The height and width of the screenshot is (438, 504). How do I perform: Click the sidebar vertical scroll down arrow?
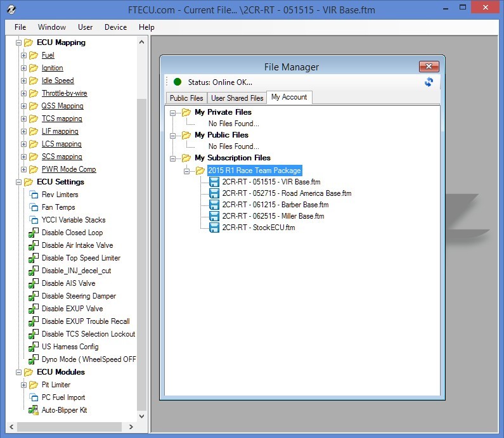(x=141, y=416)
